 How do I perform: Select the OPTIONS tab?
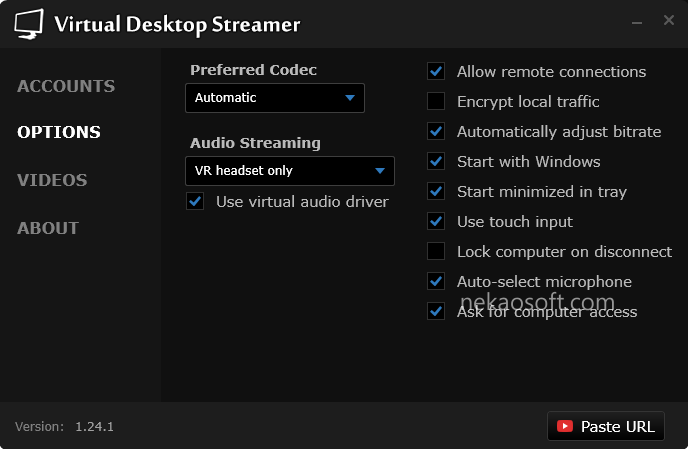[x=59, y=132]
